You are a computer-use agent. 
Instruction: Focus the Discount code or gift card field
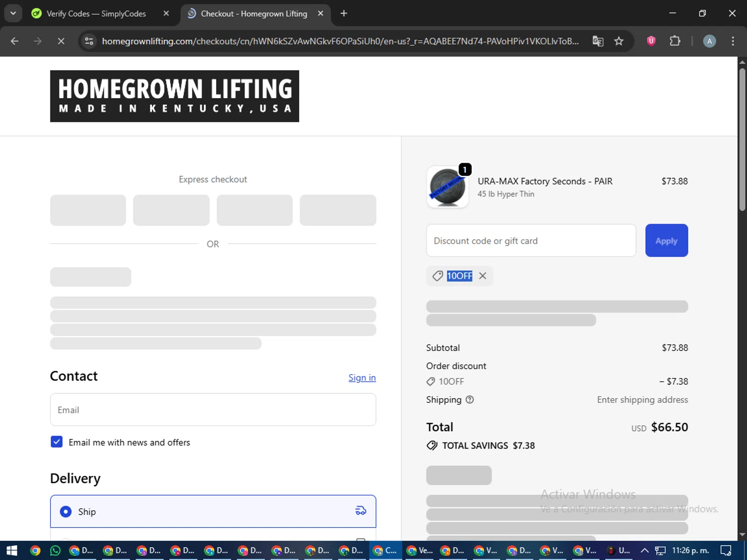[x=531, y=240]
